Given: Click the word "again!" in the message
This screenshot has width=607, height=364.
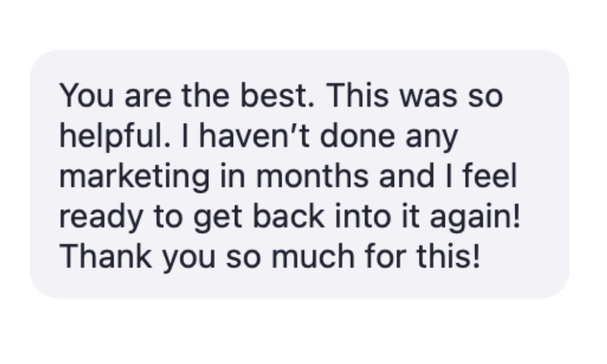Looking at the screenshot, I should [475, 217].
